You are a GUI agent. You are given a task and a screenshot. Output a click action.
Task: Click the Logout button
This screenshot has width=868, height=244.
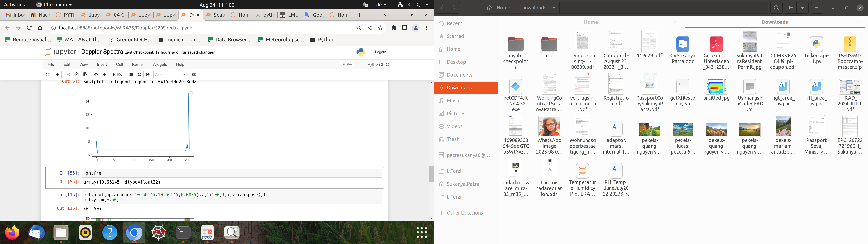tap(380, 52)
